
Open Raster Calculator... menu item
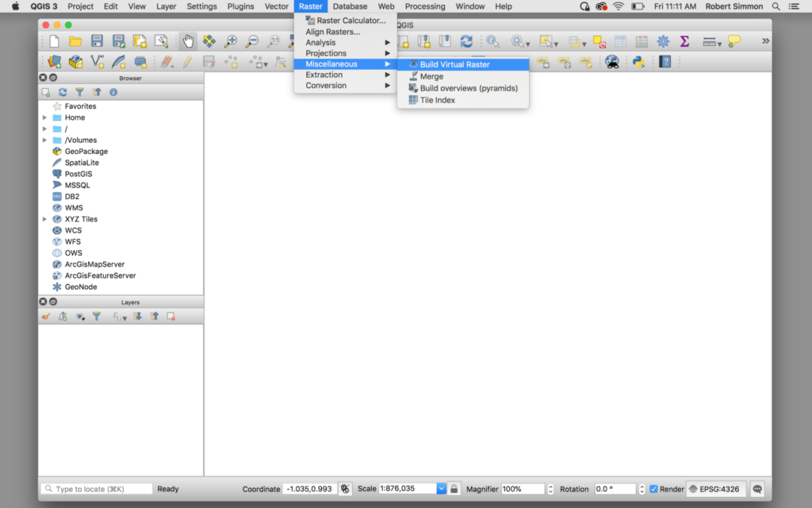pyautogui.click(x=346, y=20)
